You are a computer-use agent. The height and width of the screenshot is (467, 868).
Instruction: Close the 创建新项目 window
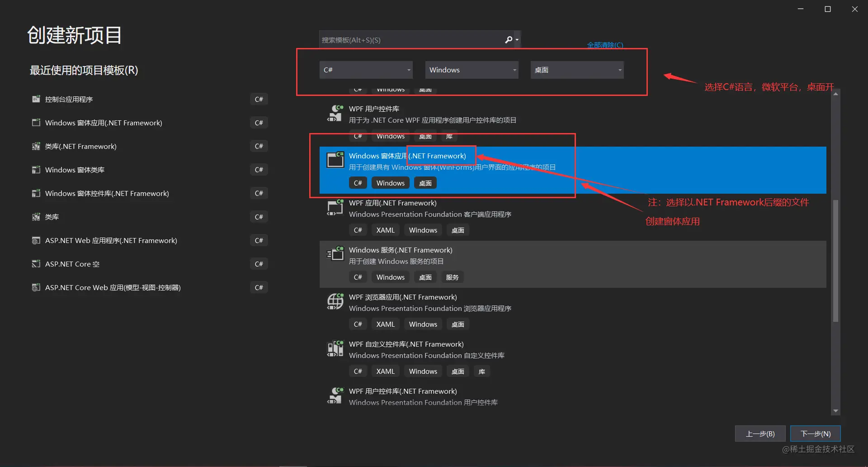(855, 9)
